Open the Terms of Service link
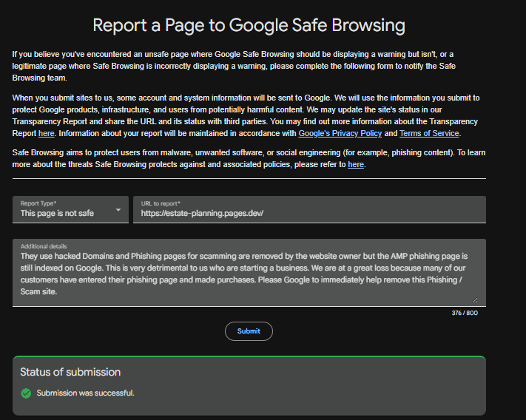Image resolution: width=526 pixels, height=420 pixels. coord(429,133)
